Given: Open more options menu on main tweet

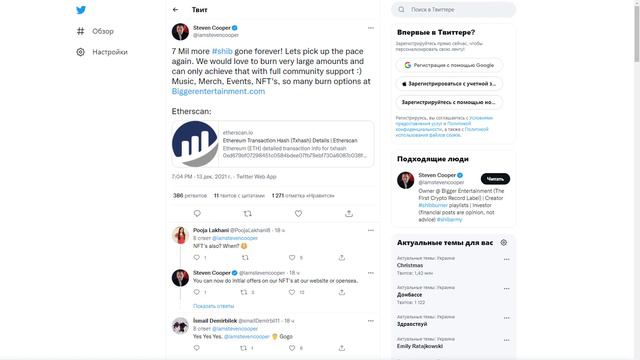Looking at the screenshot, I should click(x=371, y=28).
